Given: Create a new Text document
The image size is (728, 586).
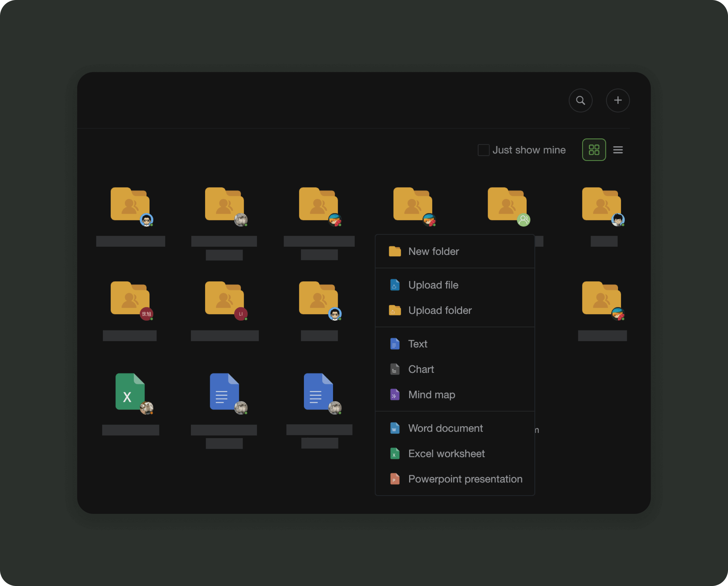Looking at the screenshot, I should click(x=418, y=344).
